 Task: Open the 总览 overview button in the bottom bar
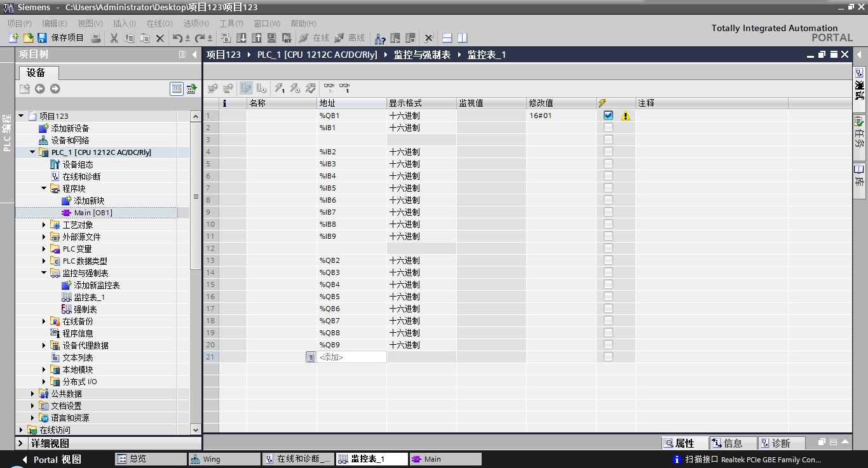tap(151, 459)
